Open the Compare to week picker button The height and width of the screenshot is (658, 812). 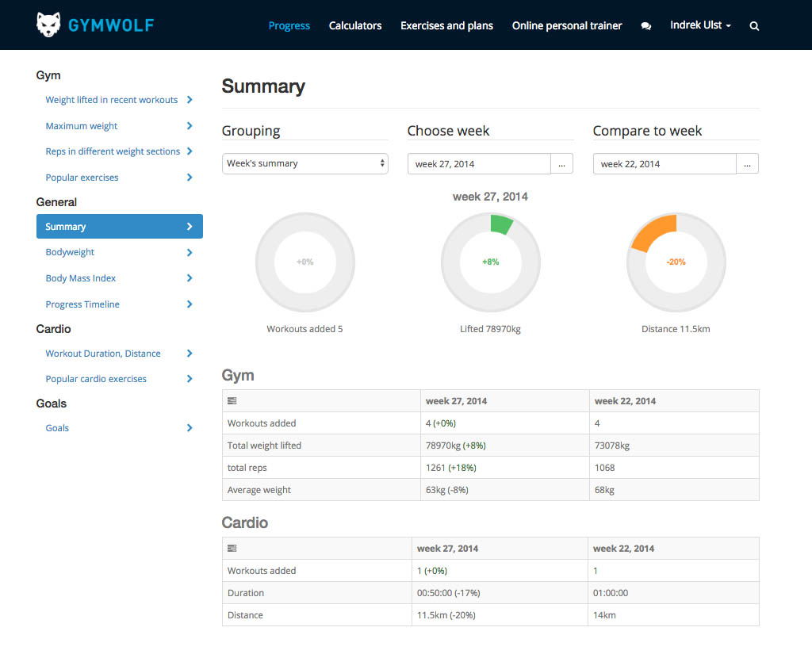[747, 164]
